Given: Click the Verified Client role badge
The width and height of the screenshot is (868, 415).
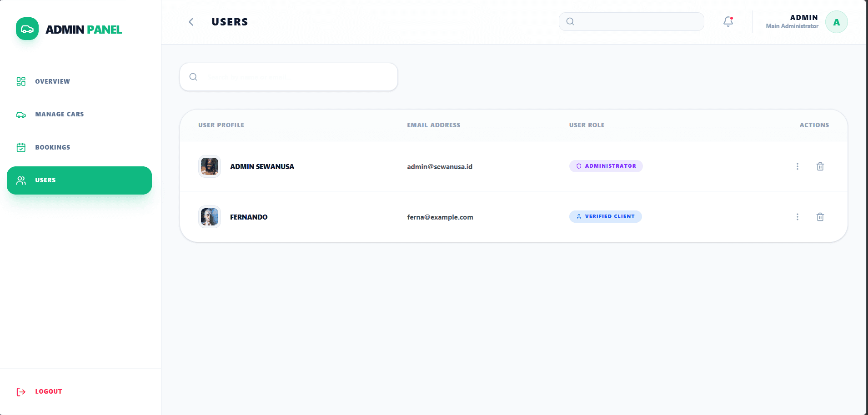Looking at the screenshot, I should click(605, 216).
